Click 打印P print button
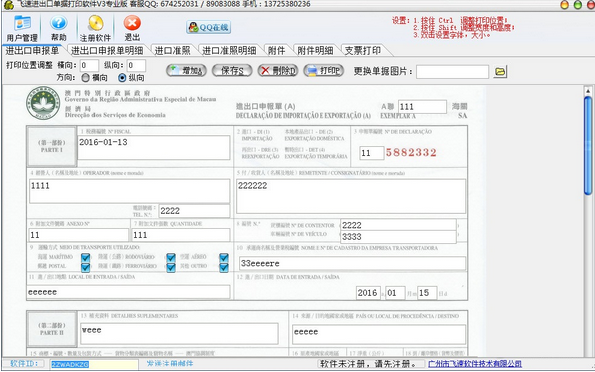Screen dimensions: 595x372 point(324,71)
